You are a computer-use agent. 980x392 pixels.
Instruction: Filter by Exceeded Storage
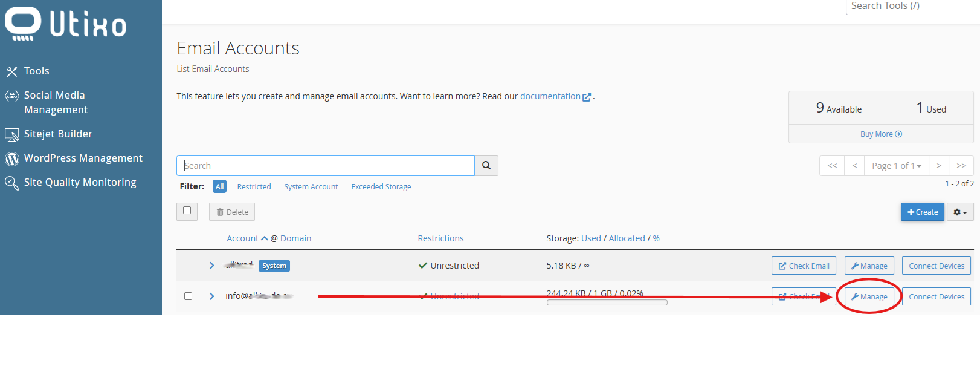(381, 187)
